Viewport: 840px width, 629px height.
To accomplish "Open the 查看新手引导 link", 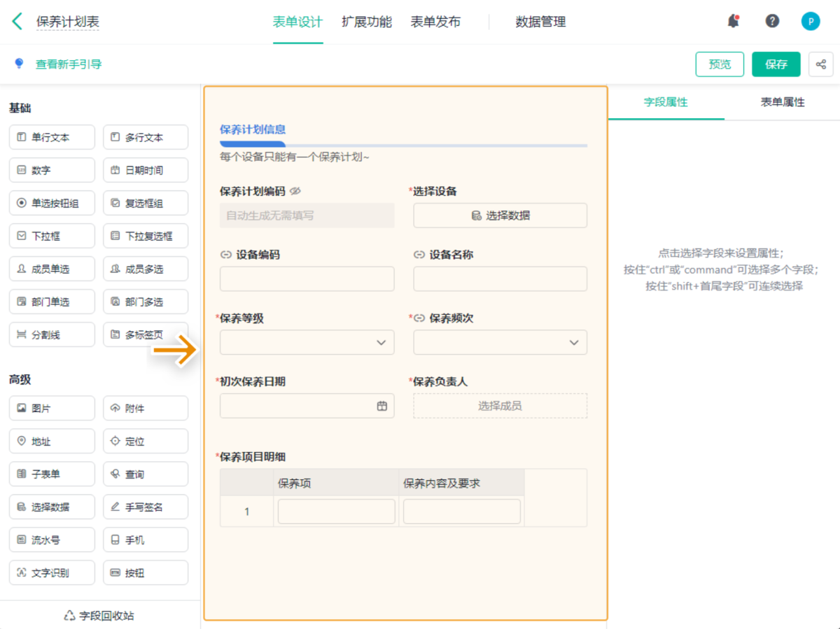I will pos(69,64).
